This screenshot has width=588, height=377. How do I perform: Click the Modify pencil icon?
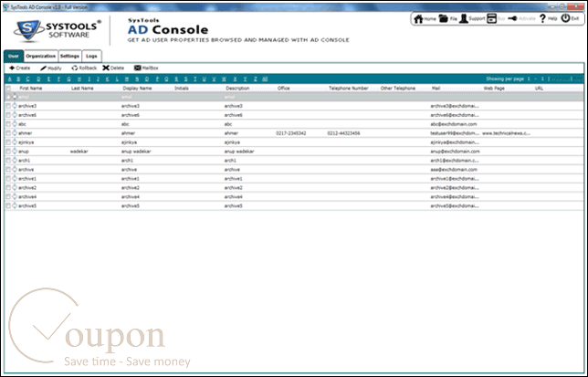coord(43,68)
